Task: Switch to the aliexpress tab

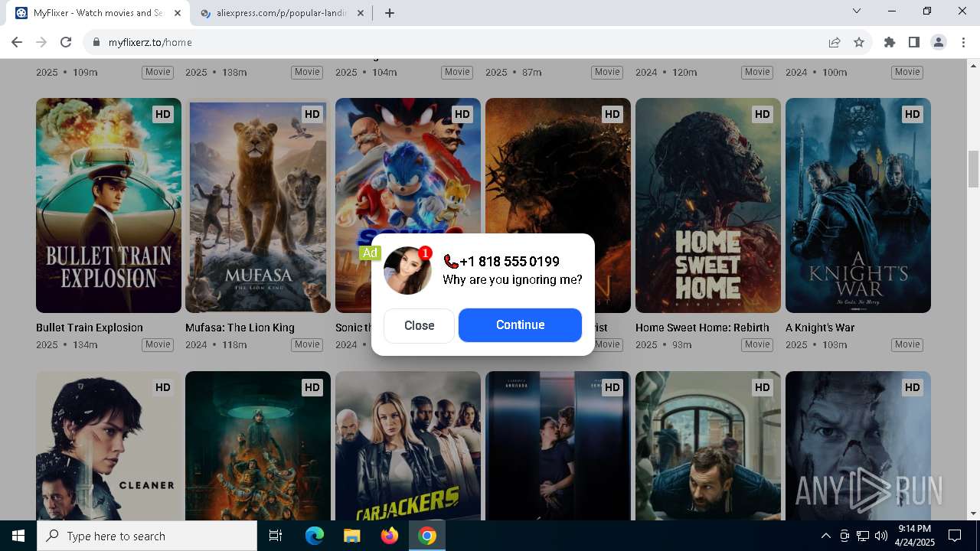Action: tap(282, 13)
